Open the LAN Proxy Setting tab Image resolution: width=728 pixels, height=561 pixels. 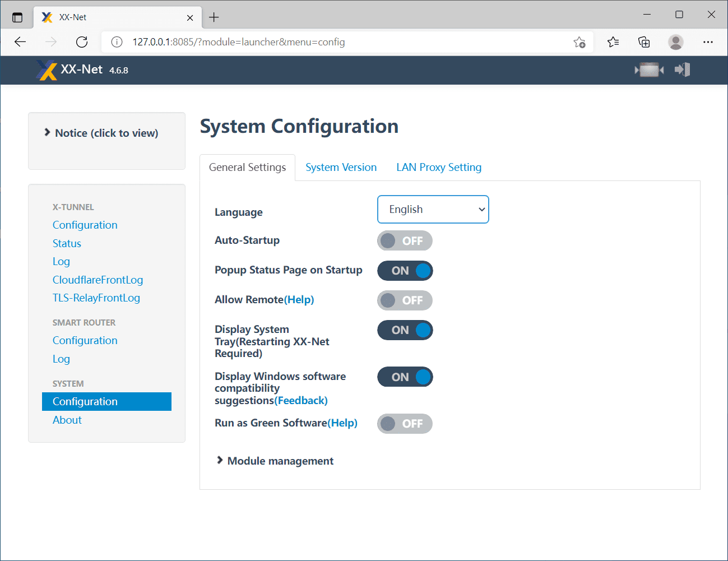439,168
